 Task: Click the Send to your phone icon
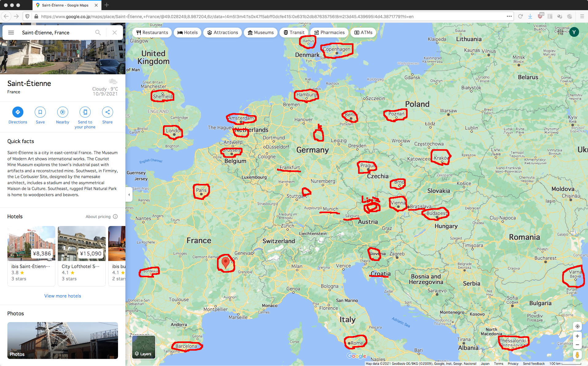pos(85,112)
